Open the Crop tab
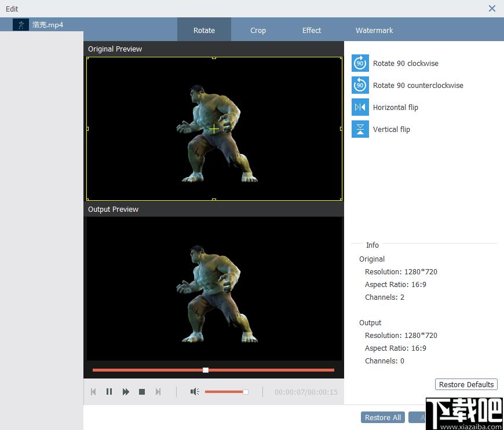The width and height of the screenshot is (504, 430). pos(258,30)
